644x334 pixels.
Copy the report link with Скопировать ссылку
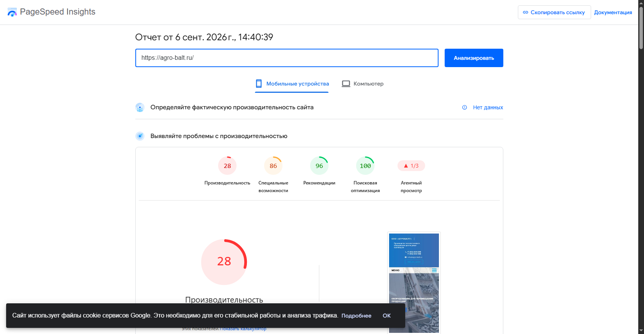(554, 12)
